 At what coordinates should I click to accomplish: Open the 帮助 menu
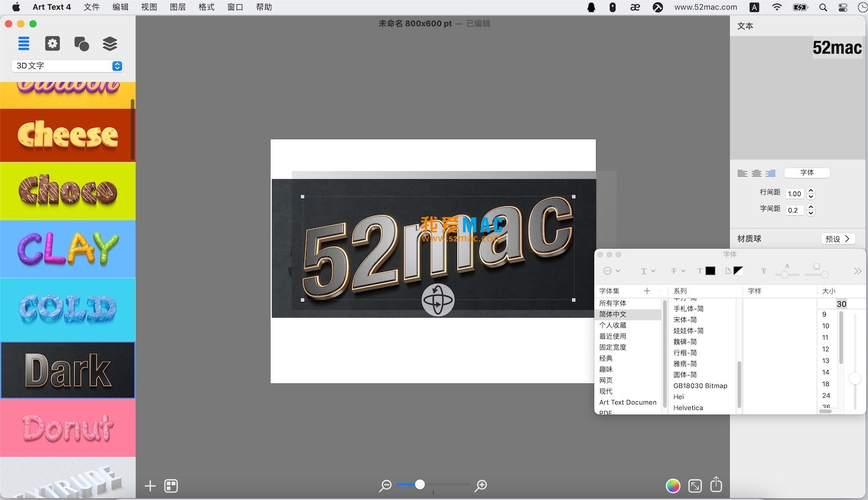click(x=264, y=7)
